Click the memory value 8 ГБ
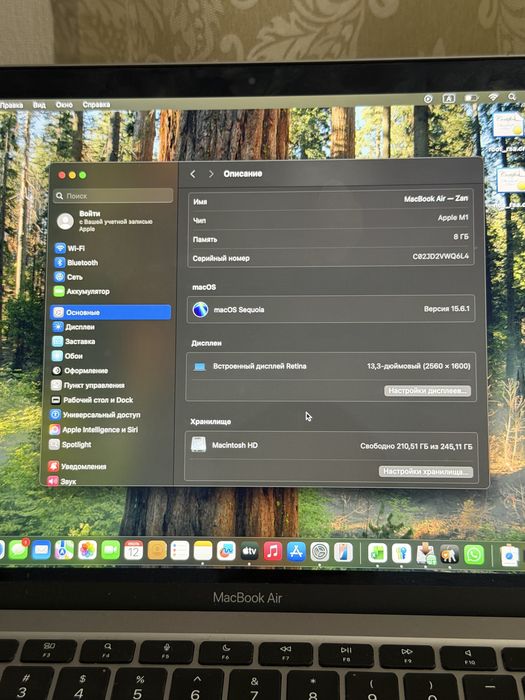Viewport: 525px width, 700px height. click(461, 237)
